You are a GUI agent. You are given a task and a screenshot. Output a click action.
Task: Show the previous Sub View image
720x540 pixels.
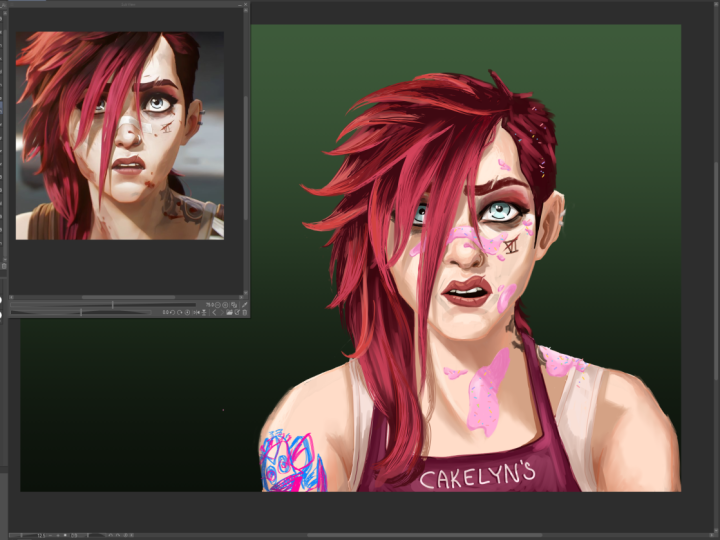point(214,313)
